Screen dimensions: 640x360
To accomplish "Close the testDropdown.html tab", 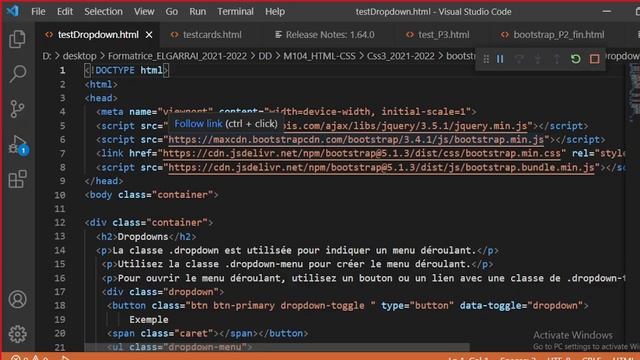I will [x=149, y=35].
